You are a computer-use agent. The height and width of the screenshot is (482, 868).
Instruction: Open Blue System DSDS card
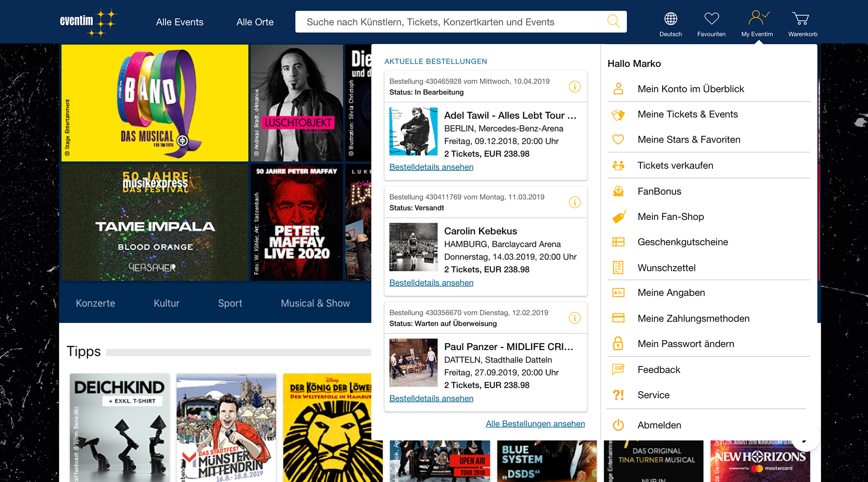coord(547,461)
